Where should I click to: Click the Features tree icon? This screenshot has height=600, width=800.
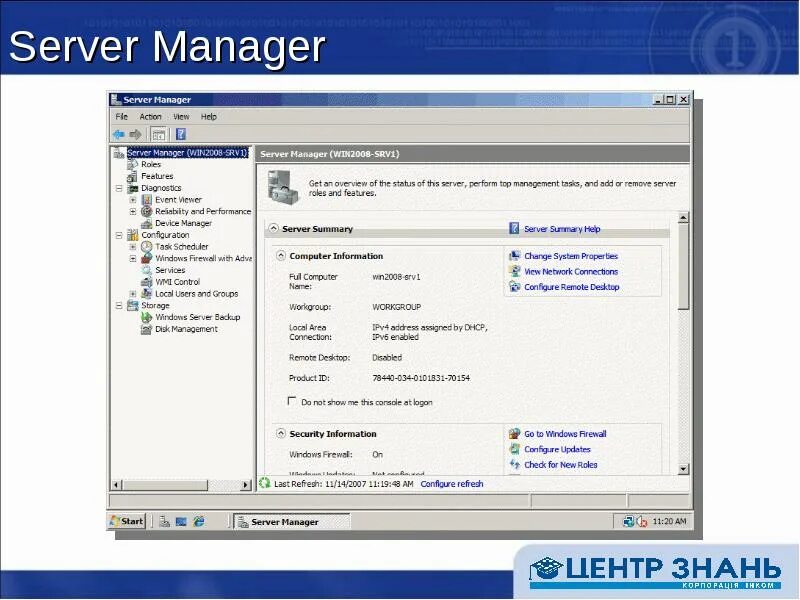click(133, 177)
